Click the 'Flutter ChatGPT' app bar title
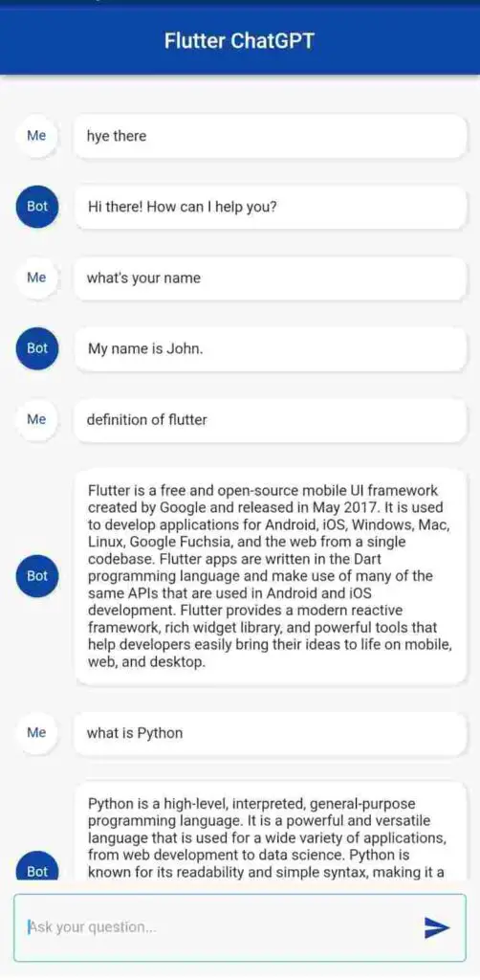 [240, 41]
